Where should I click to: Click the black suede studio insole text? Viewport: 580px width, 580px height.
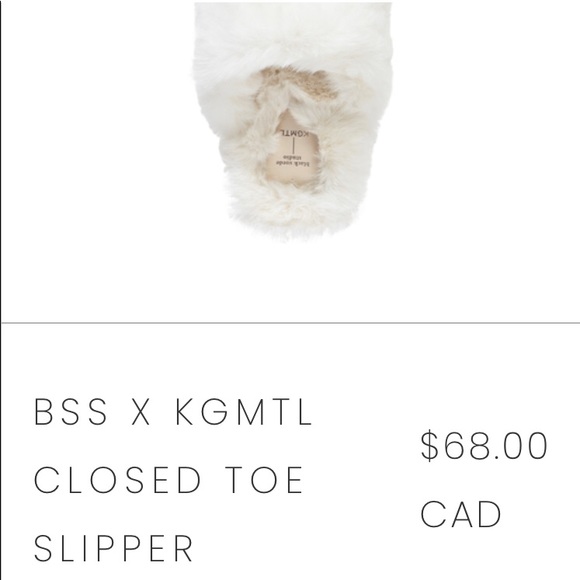click(293, 160)
